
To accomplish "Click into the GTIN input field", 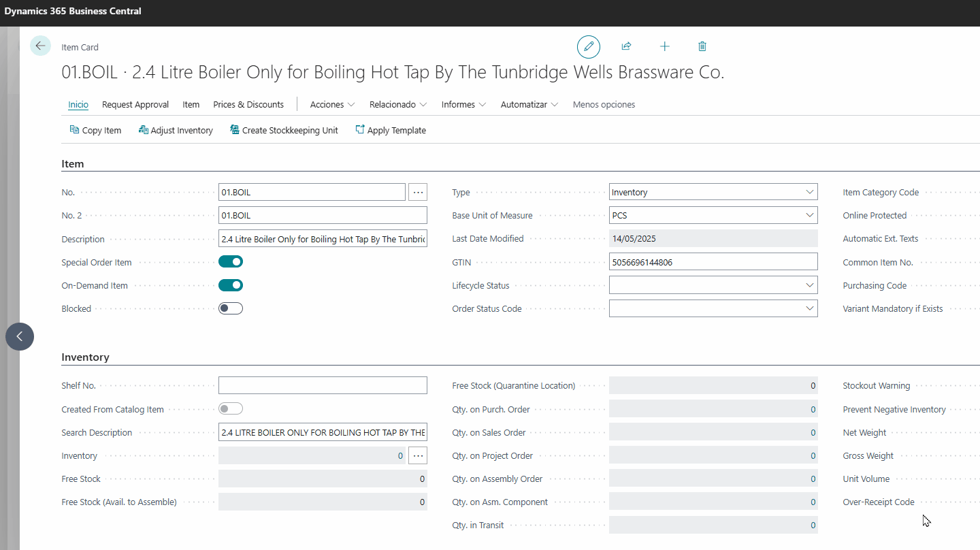I will (713, 262).
